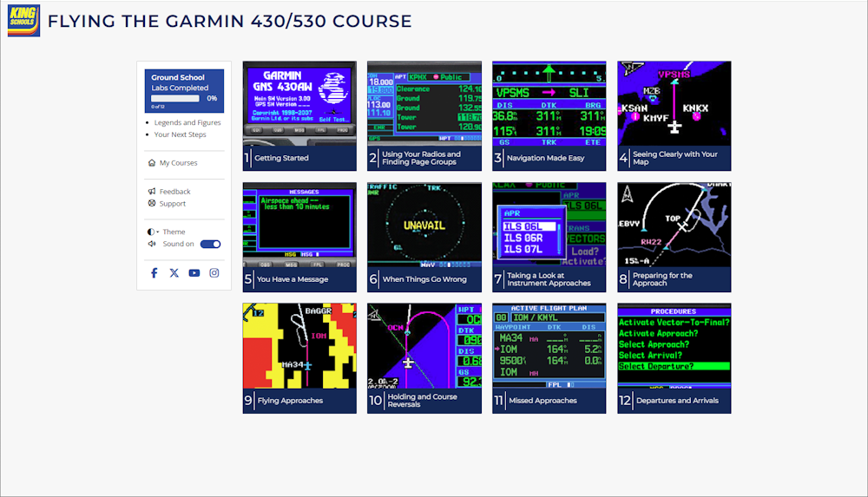Open Your Next Steps link

181,134
